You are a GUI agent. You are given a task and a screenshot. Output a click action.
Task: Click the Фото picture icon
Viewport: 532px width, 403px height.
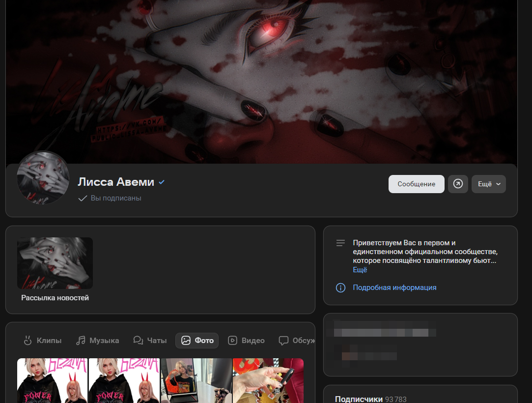[x=186, y=340]
